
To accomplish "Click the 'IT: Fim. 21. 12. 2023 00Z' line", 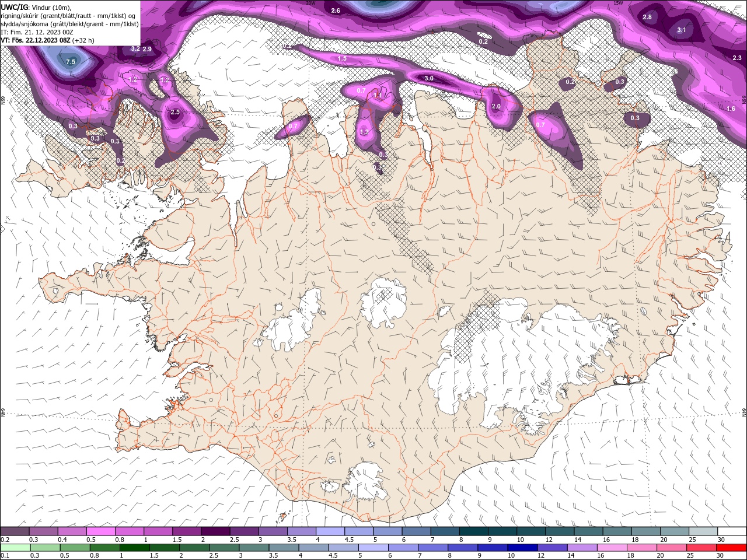I will [x=37, y=32].
